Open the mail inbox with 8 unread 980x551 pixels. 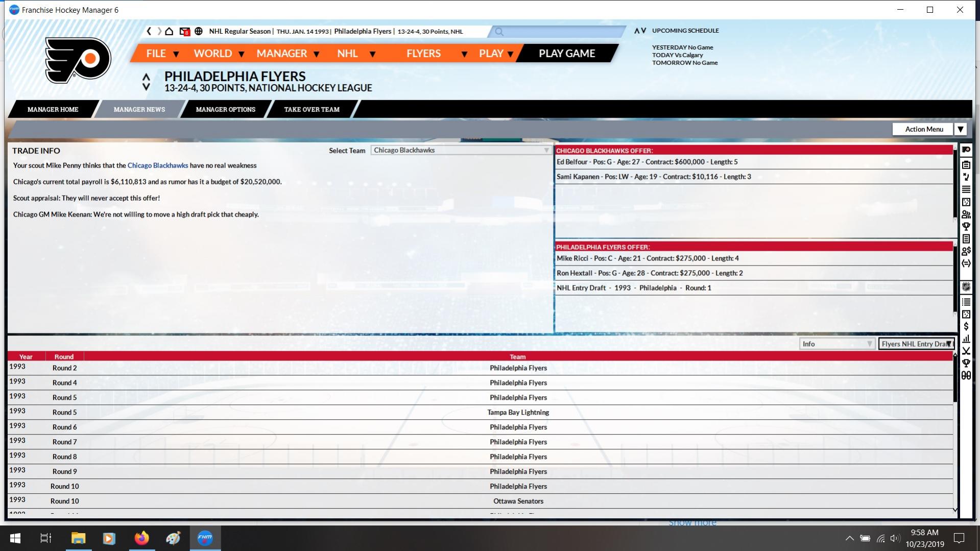(184, 32)
